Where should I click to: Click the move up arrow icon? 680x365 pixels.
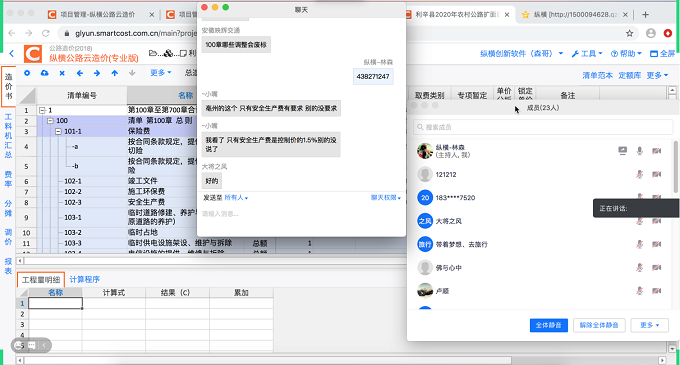(x=114, y=73)
